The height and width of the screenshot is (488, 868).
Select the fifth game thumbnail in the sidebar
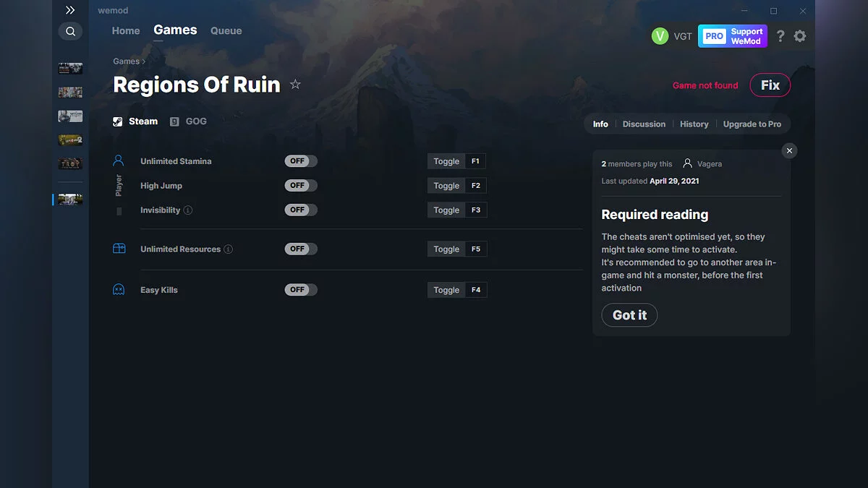pyautogui.click(x=70, y=164)
